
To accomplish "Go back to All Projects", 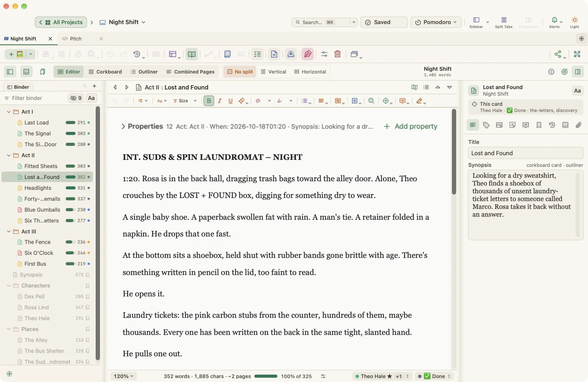I will tap(61, 22).
